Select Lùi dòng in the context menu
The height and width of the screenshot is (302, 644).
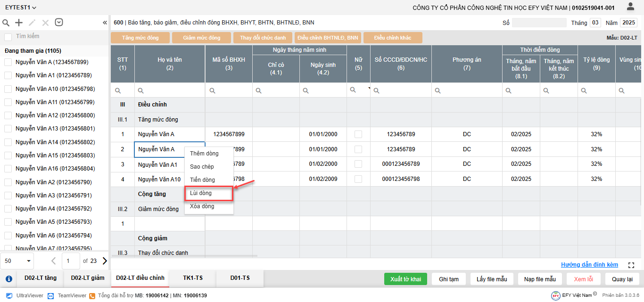209,193
